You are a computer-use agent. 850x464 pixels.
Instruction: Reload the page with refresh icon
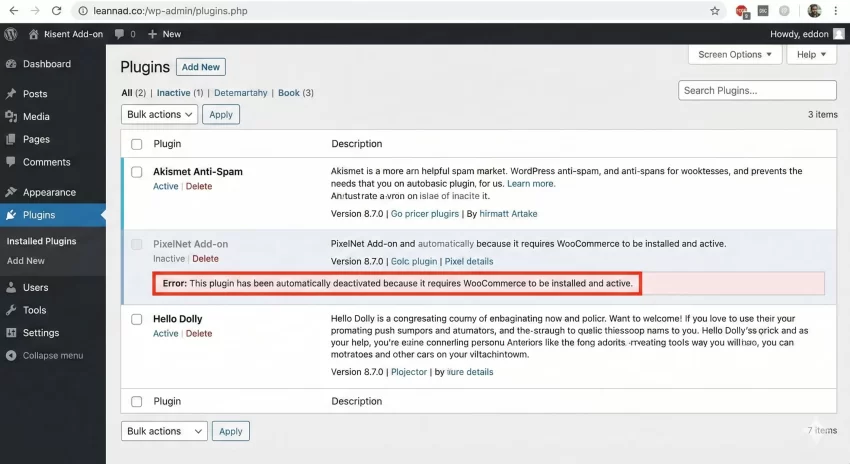(56, 11)
